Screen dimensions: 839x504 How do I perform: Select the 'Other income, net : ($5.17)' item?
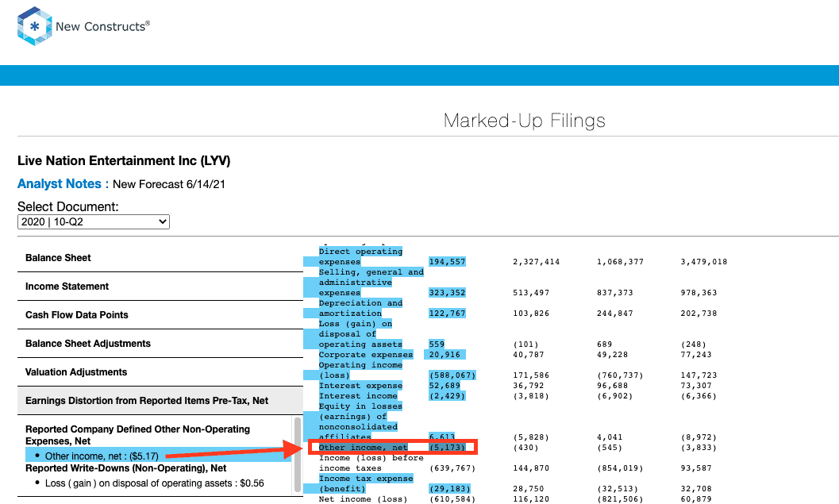pyautogui.click(x=102, y=456)
